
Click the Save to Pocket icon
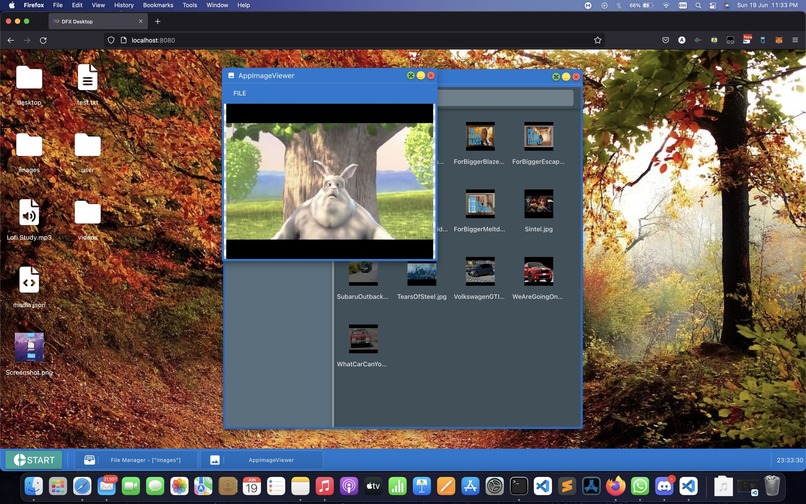click(x=665, y=40)
